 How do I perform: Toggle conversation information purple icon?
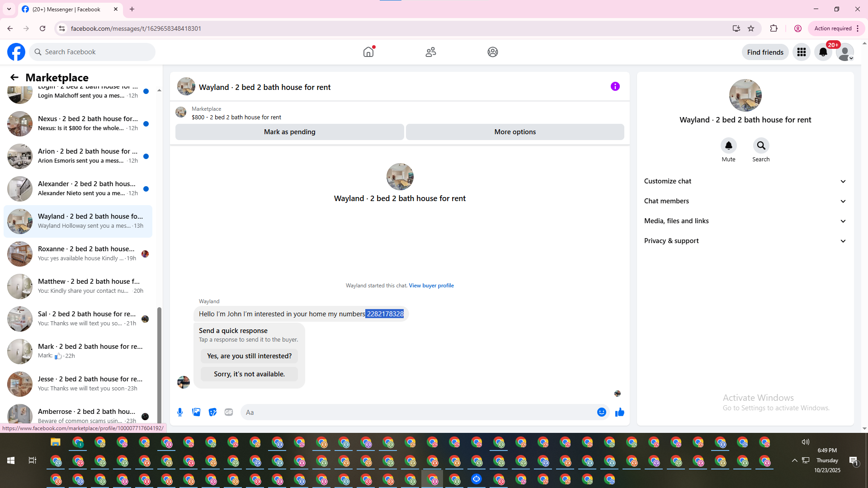[615, 86]
